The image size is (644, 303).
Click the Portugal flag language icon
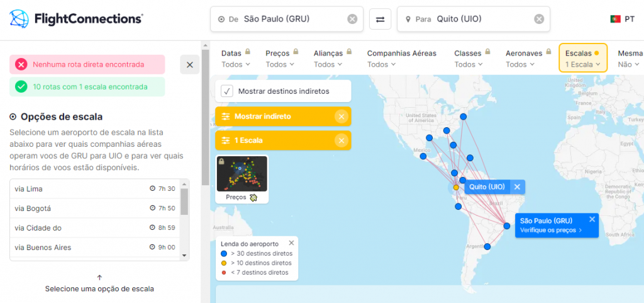click(x=615, y=19)
